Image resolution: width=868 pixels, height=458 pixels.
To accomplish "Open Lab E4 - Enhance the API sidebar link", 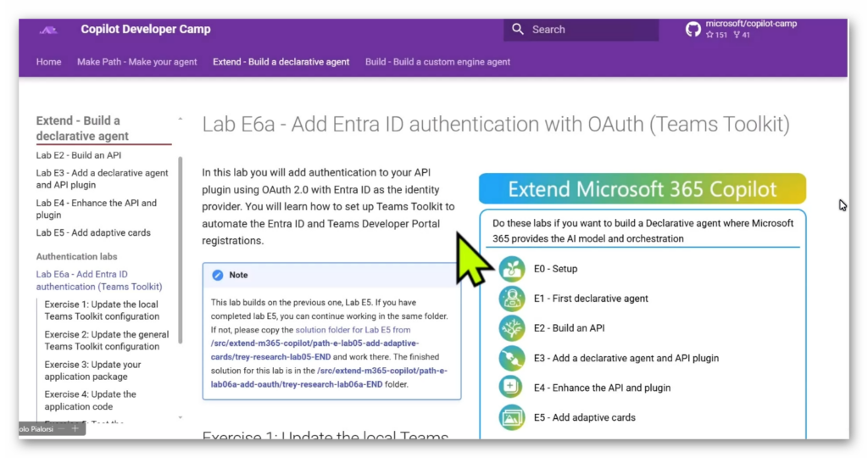I will click(x=97, y=209).
